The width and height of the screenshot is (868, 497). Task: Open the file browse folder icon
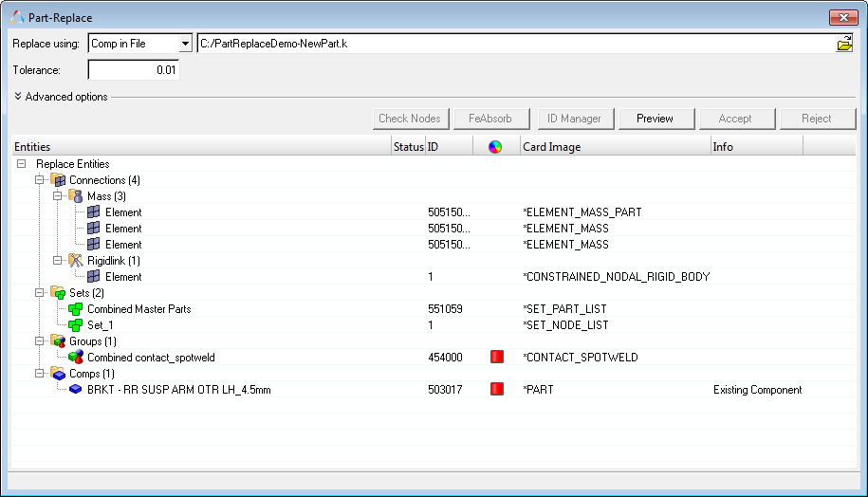[x=844, y=44]
